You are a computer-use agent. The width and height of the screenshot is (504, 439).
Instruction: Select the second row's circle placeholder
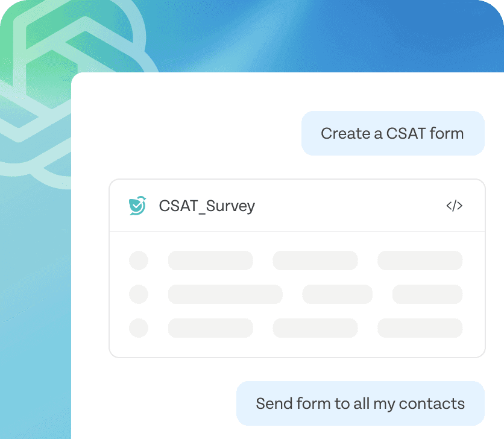pos(139,294)
